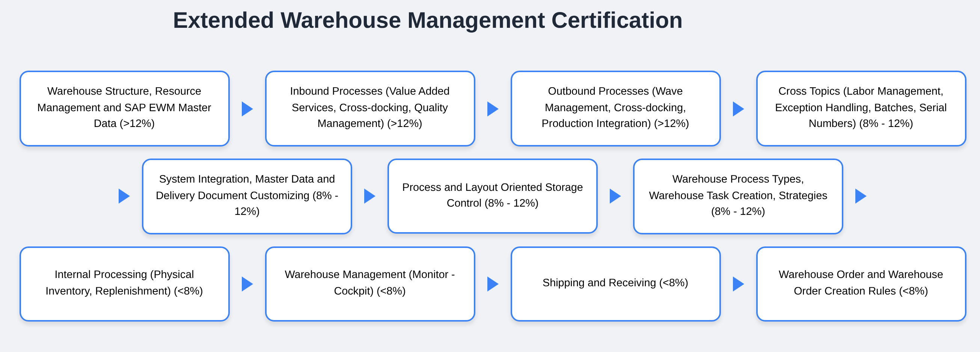Click arrow between Inbound and Outbound Processes

point(492,109)
